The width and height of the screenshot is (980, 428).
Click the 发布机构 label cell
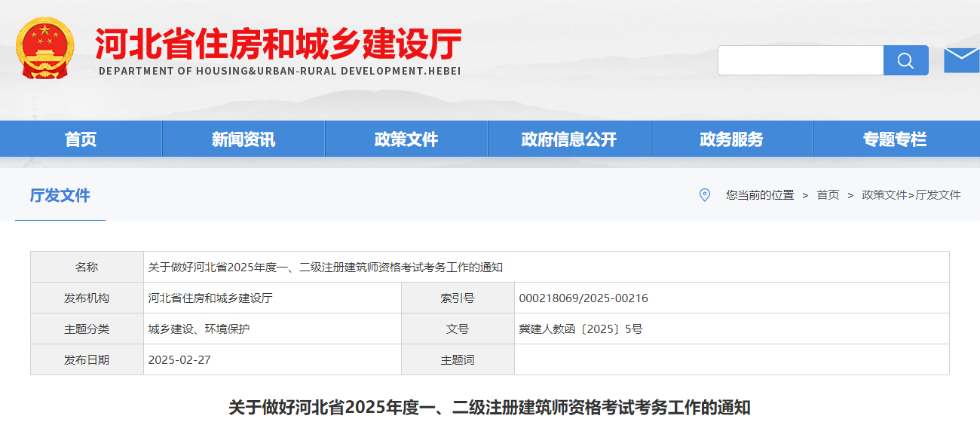pos(87,298)
